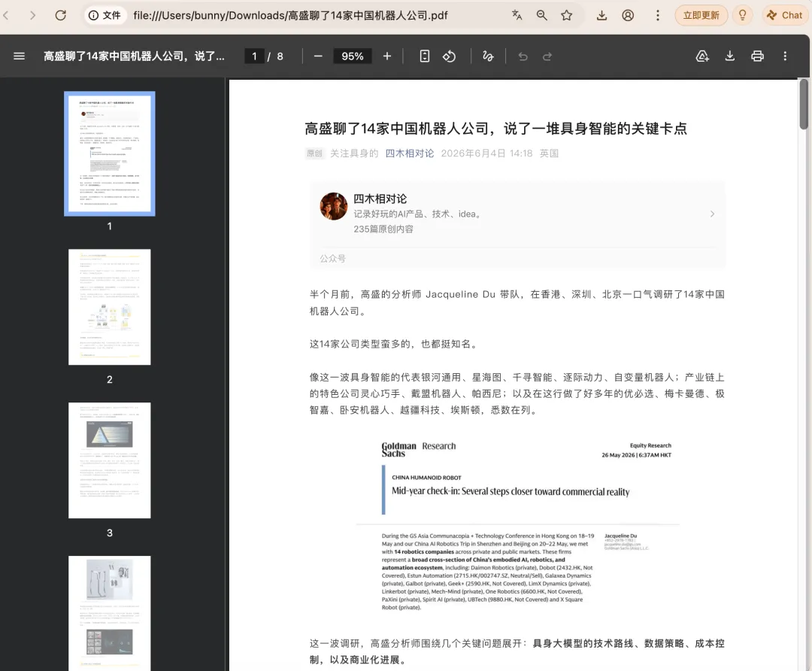Click the 原创 tag under the title
This screenshot has width=812, height=671.
pyautogui.click(x=314, y=153)
